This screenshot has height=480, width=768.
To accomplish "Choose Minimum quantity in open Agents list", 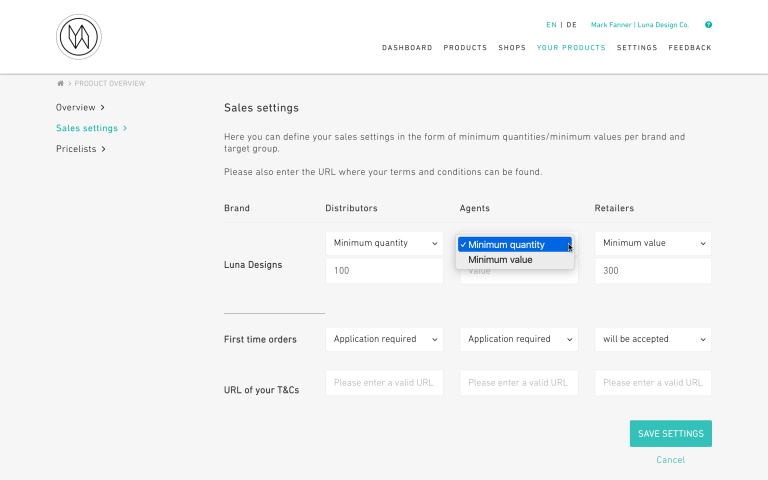I will click(515, 244).
